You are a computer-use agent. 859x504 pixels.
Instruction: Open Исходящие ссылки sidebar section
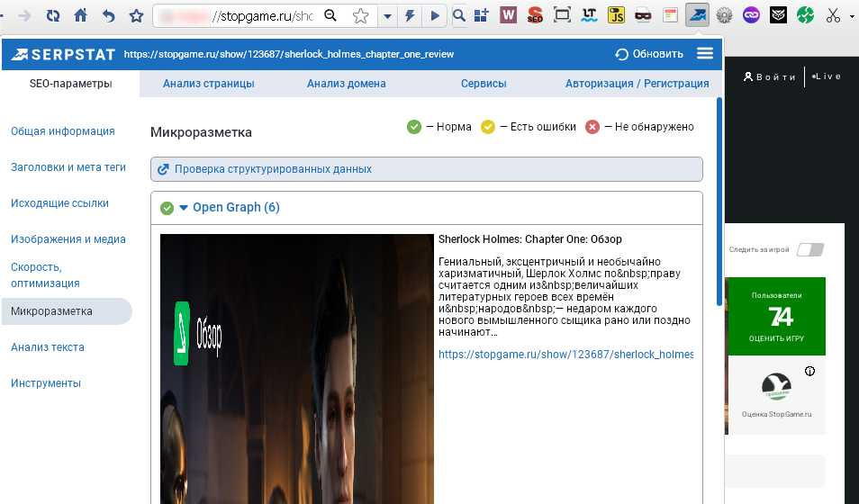pos(59,203)
